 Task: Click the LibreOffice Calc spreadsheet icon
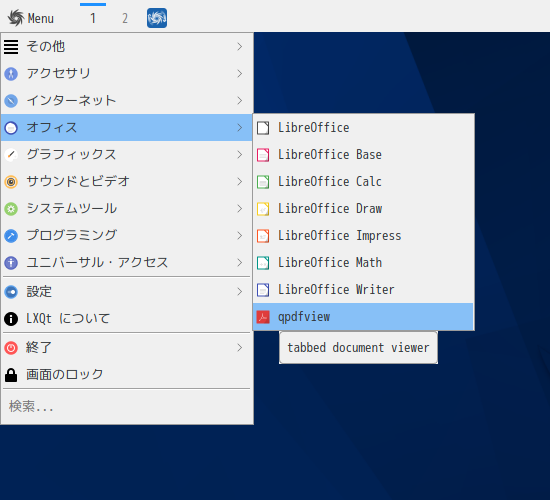pos(263,182)
